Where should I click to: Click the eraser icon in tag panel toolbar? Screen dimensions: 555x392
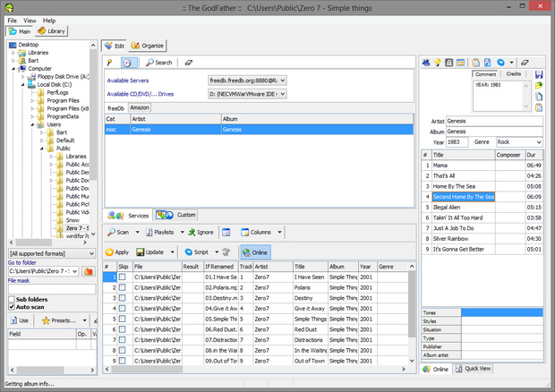525,63
